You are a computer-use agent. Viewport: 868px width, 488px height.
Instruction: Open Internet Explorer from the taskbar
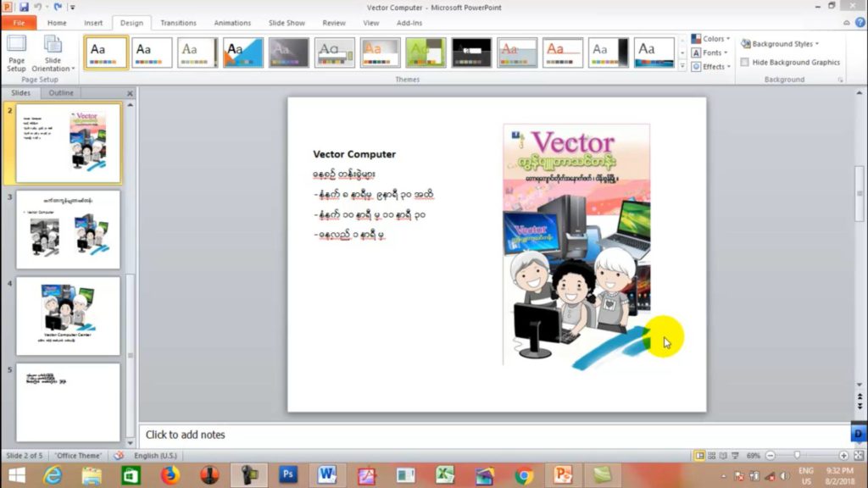(53, 475)
